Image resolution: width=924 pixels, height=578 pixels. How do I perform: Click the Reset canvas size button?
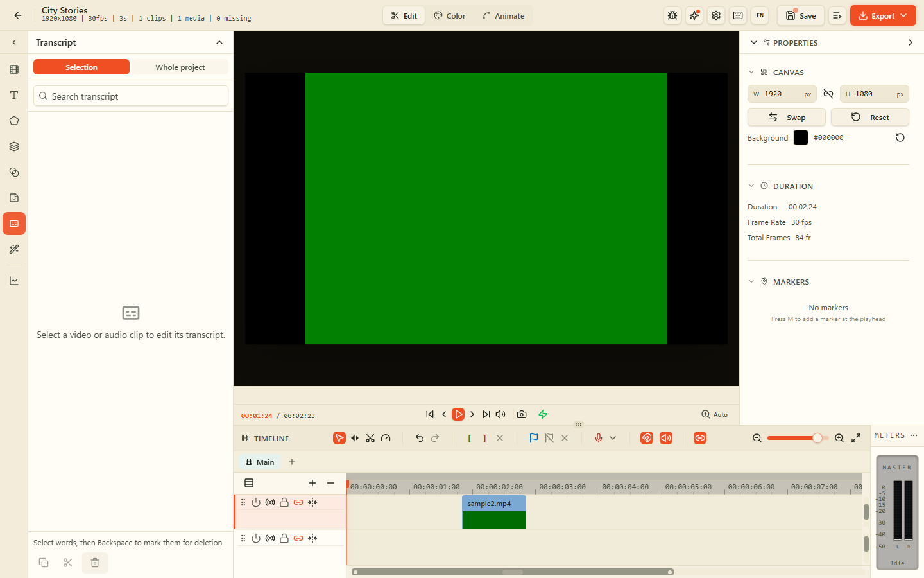click(870, 117)
